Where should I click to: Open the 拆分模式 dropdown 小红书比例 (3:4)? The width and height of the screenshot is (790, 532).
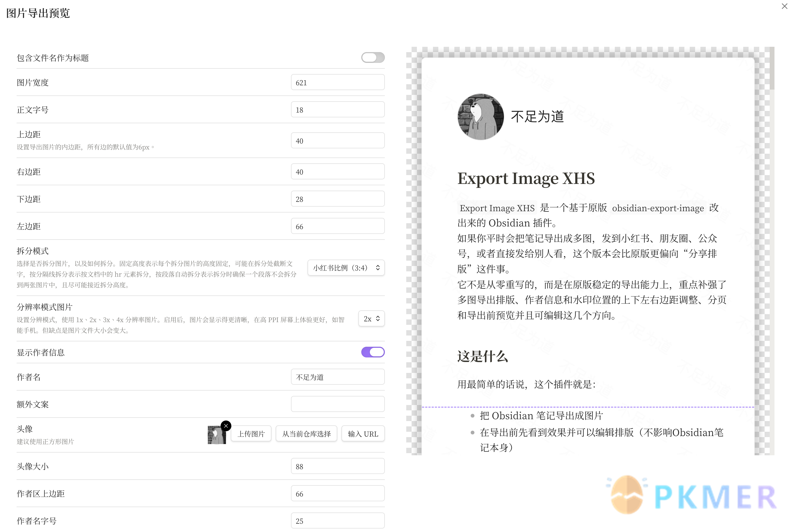point(346,268)
